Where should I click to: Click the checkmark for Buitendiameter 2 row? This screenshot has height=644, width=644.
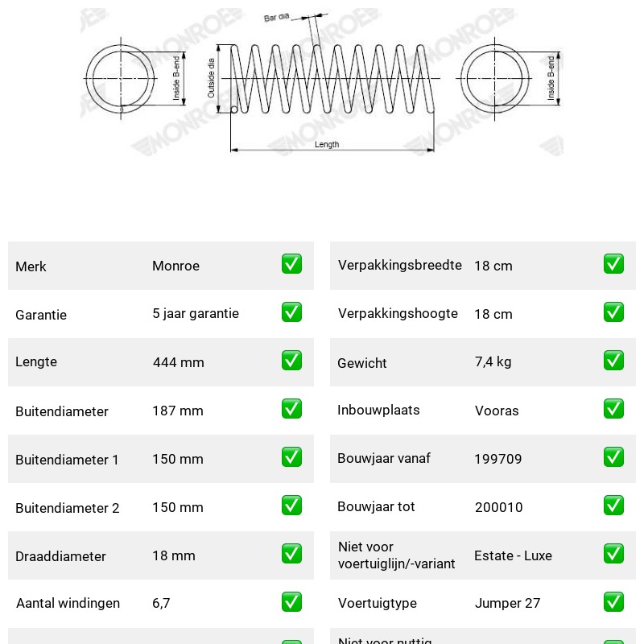(291, 506)
